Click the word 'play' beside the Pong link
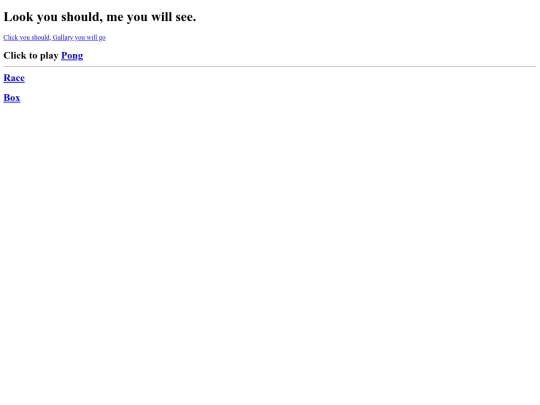The image size is (540, 405). pos(49,56)
